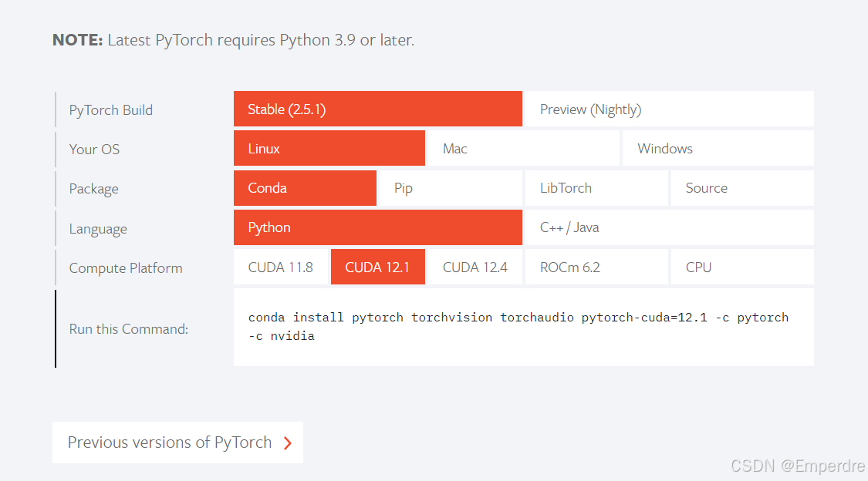Screen dimensions: 868x481
Task: Confirm Stable (2.5.1) build is selected
Action: (x=377, y=109)
